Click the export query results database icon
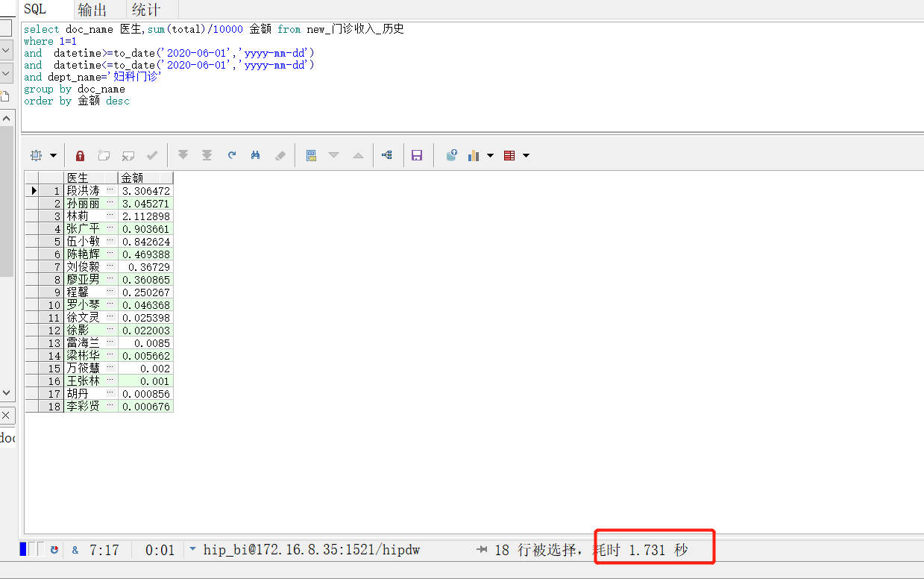 tap(451, 155)
